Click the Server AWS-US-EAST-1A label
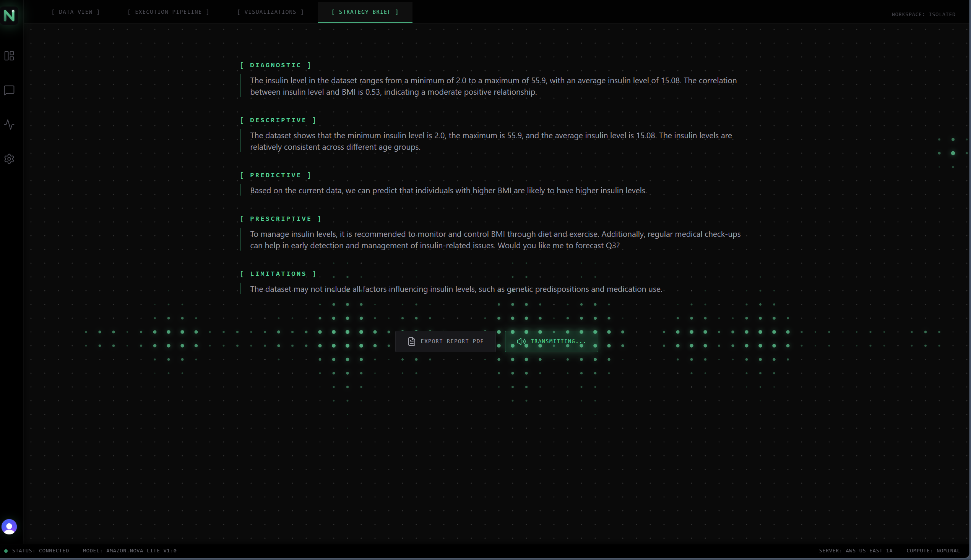The image size is (971, 560). [x=855, y=550]
